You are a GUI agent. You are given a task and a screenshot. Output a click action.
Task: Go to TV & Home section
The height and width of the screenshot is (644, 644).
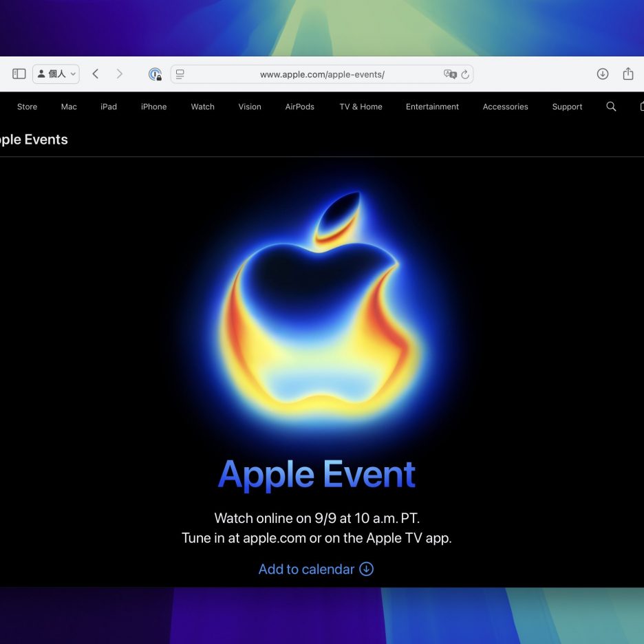361,107
